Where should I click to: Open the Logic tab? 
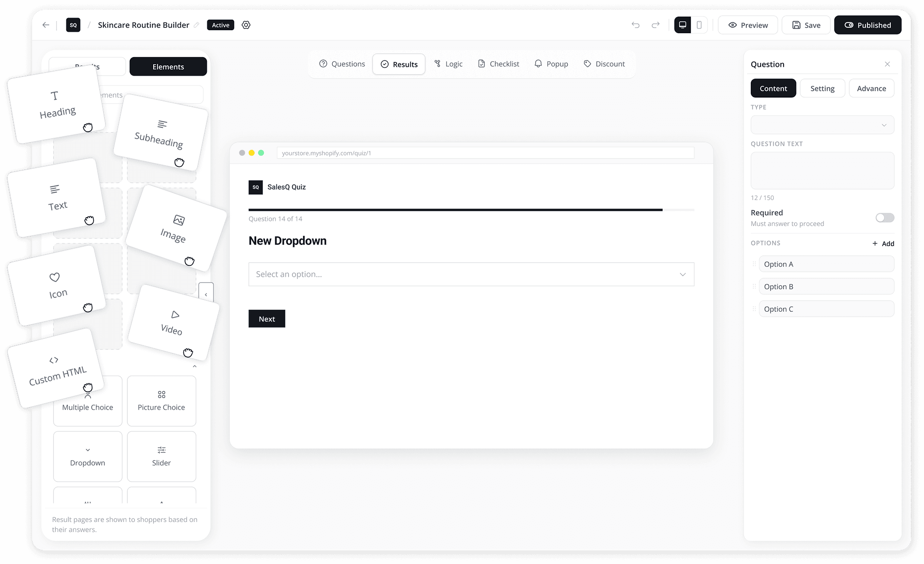pos(448,64)
